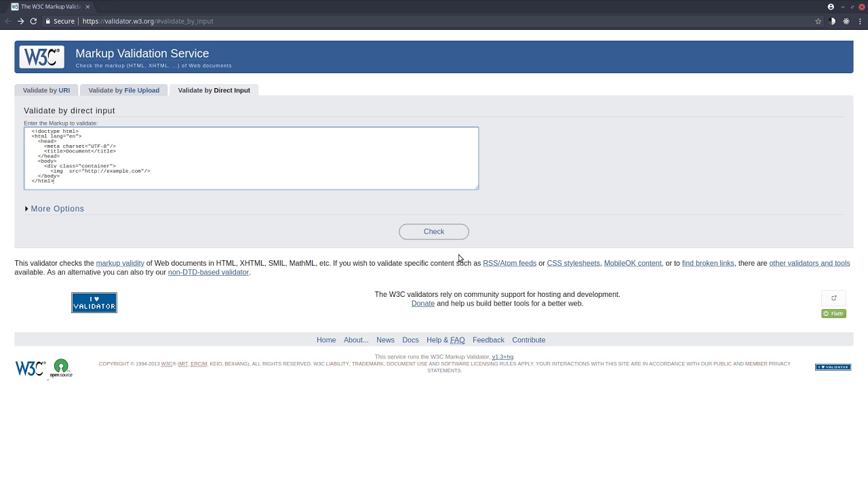Open the Help & FAQ footer link
Image resolution: width=868 pixels, height=488 pixels.
(x=446, y=340)
